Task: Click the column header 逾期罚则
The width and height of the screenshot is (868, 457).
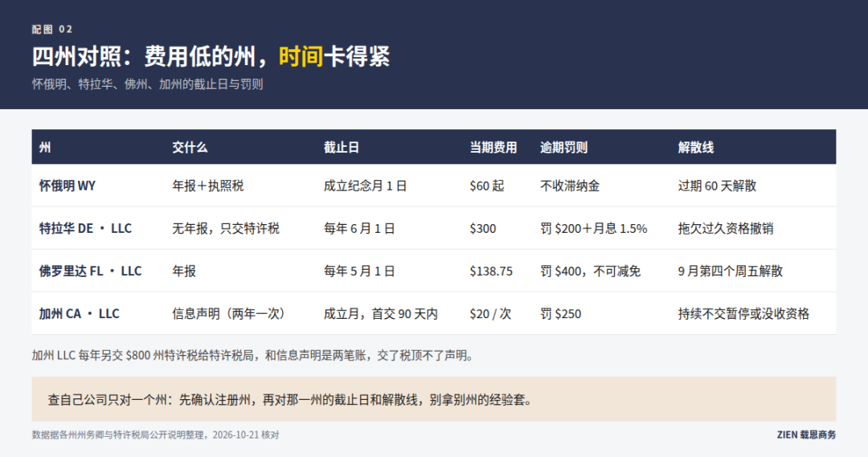Action: coord(563,147)
